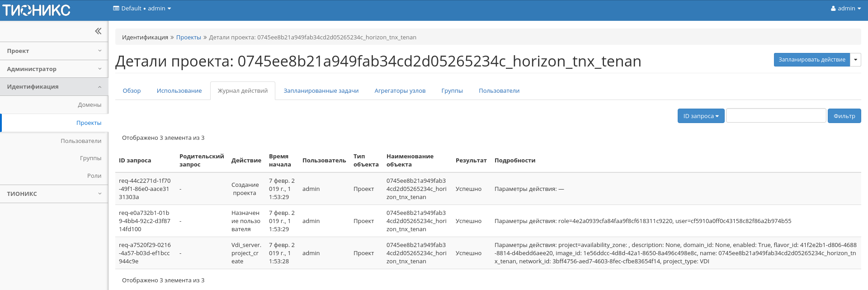Expand the ТИОНИКС sidebar section
868x290 pixels.
[54, 194]
